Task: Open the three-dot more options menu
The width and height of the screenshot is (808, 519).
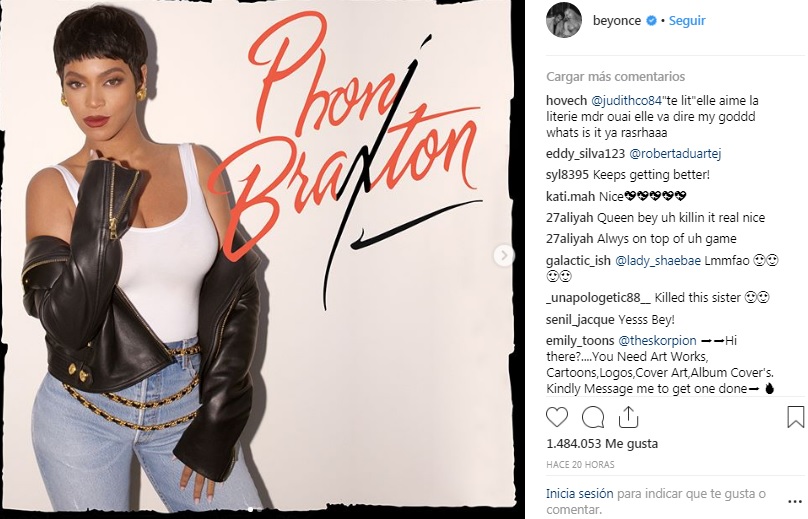Action: click(795, 501)
